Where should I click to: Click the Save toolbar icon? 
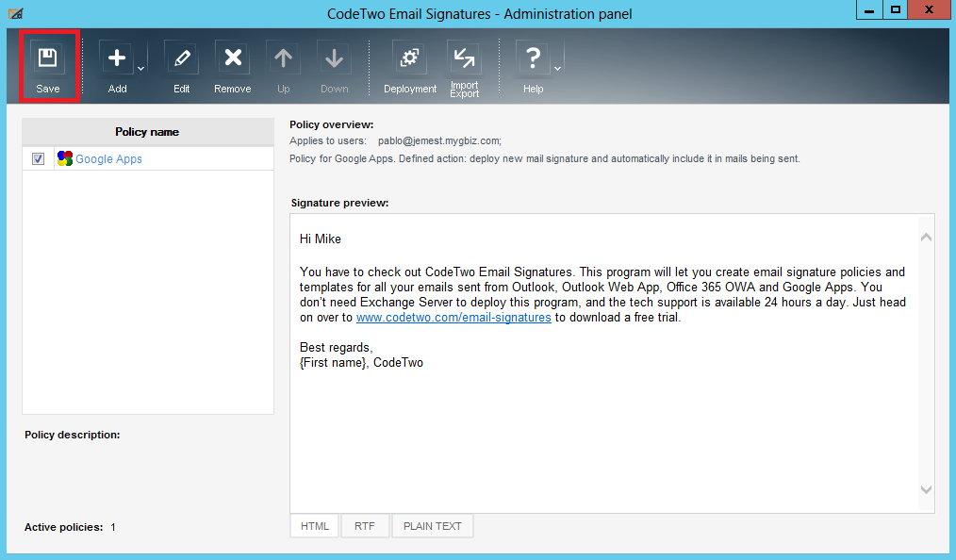47,58
